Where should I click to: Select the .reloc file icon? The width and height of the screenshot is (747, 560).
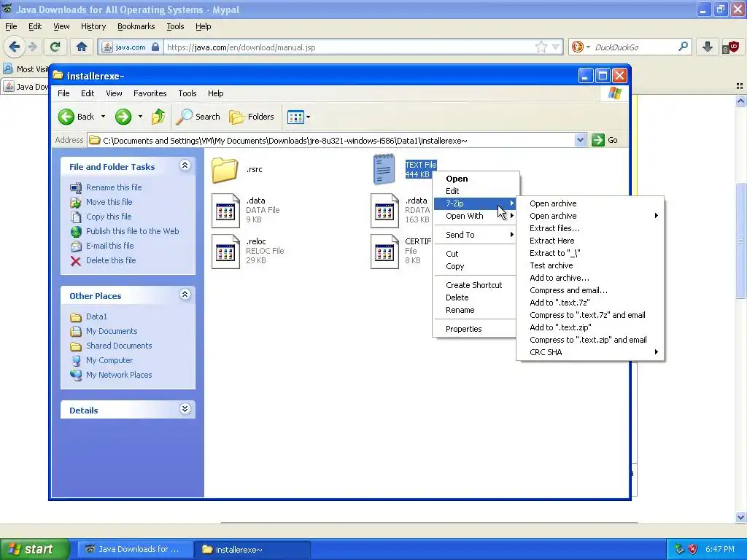(225, 252)
